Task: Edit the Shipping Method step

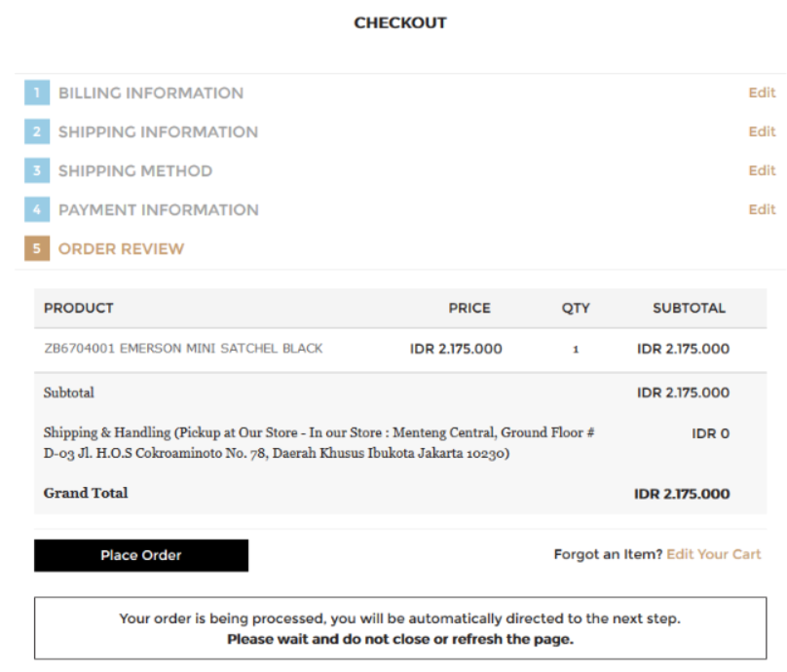Action: (x=762, y=170)
